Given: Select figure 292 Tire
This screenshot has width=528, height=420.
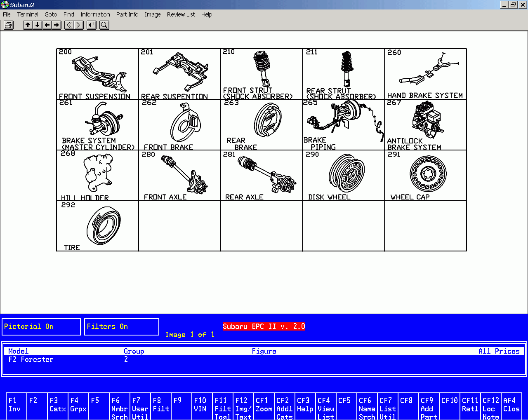Looking at the screenshot, I should (97, 226).
